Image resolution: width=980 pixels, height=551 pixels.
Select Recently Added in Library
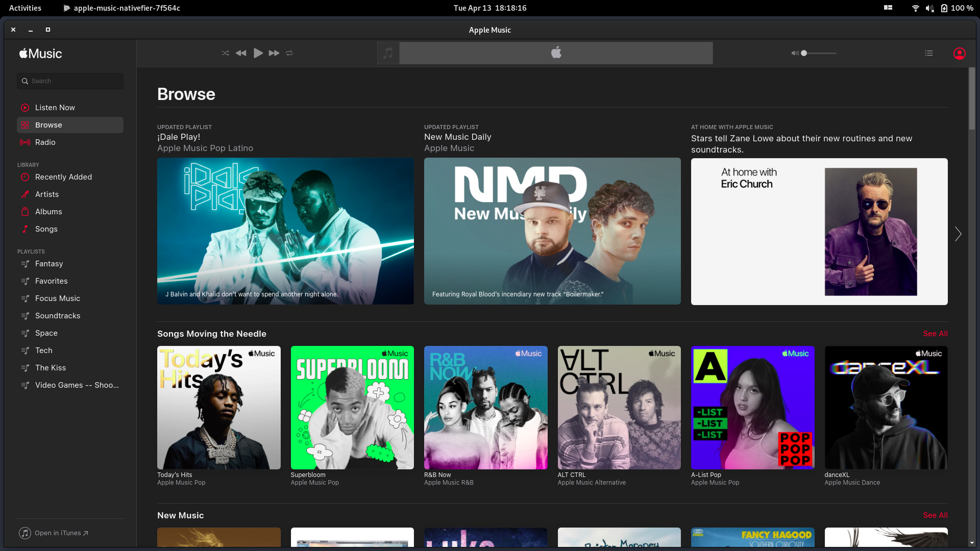(63, 177)
